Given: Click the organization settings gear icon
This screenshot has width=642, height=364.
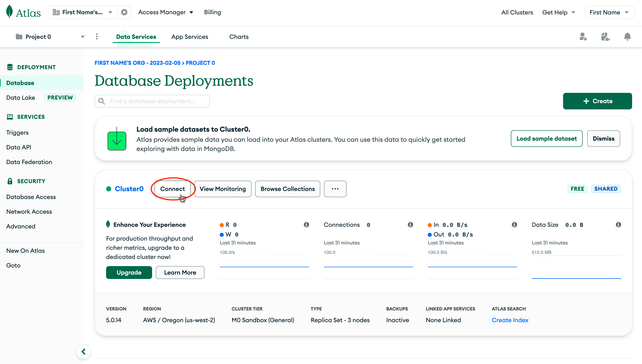Looking at the screenshot, I should pyautogui.click(x=124, y=12).
